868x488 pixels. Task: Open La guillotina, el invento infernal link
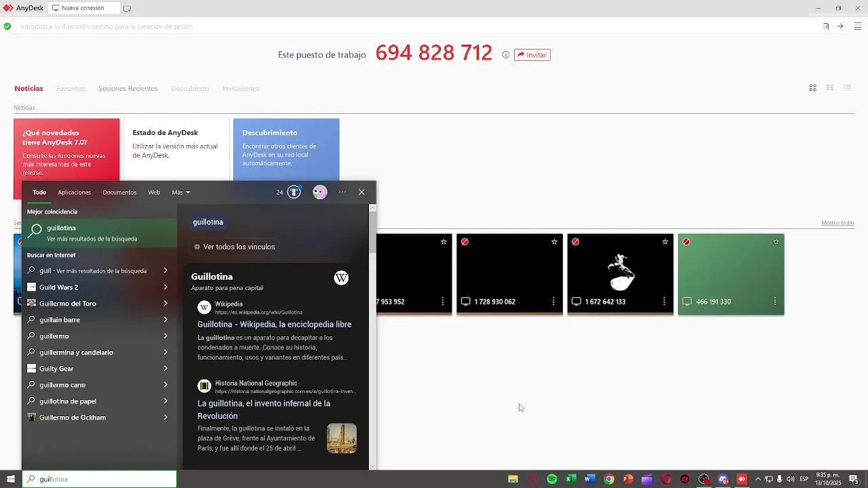point(264,409)
